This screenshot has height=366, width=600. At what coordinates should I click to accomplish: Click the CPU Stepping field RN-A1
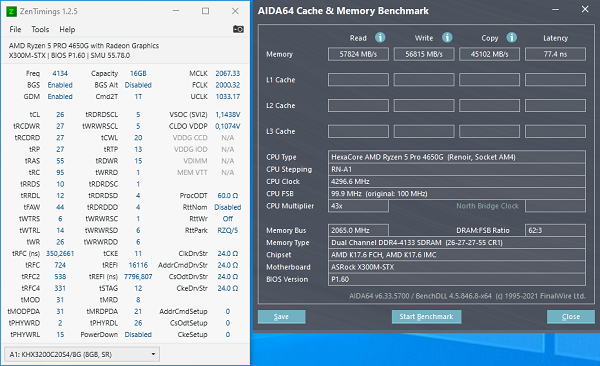click(457, 169)
